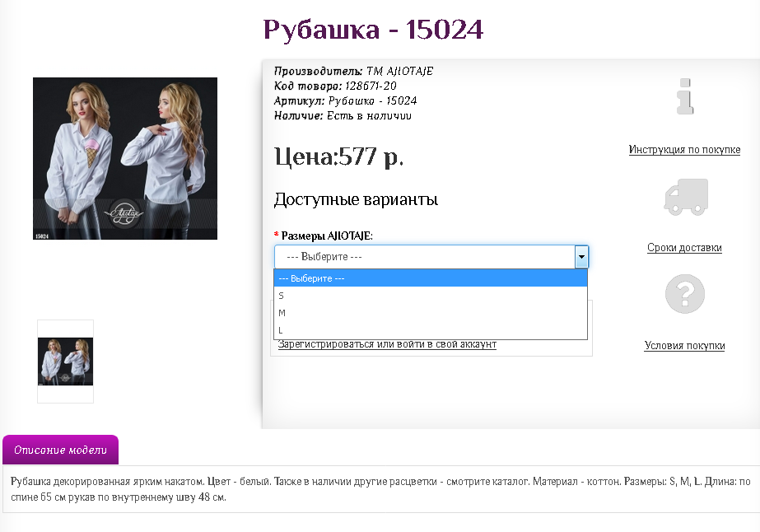
Task: Click the Артикул: Рубашка - 15024 line
Action: pyautogui.click(x=346, y=100)
